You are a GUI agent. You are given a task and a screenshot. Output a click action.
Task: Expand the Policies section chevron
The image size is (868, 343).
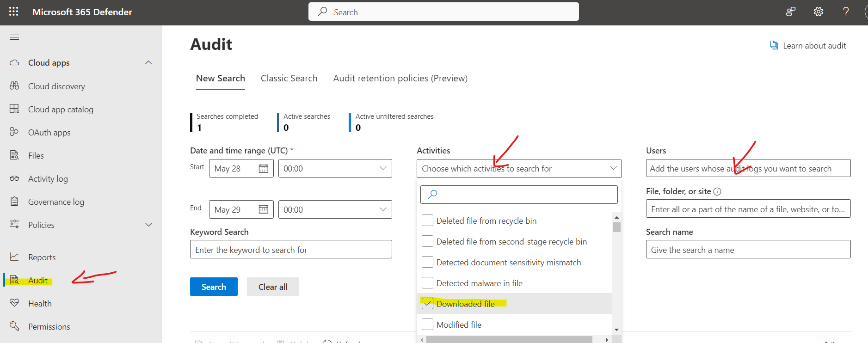pyautogui.click(x=148, y=225)
